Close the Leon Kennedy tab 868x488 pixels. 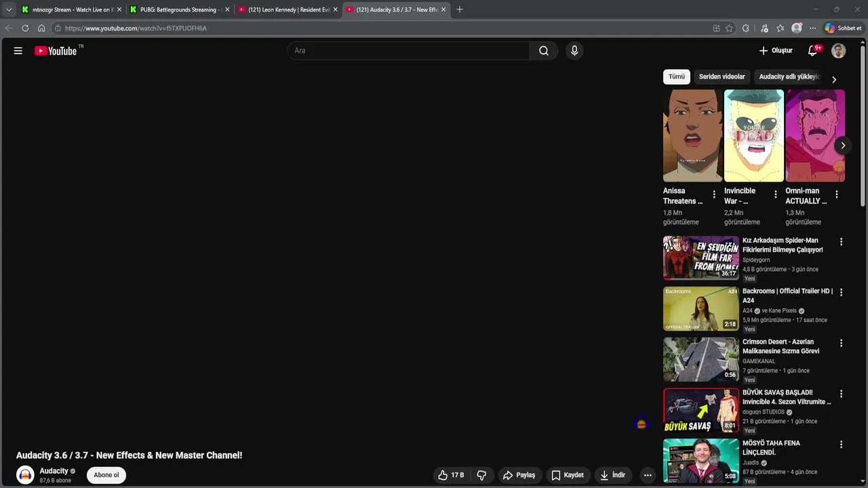pyautogui.click(x=335, y=9)
